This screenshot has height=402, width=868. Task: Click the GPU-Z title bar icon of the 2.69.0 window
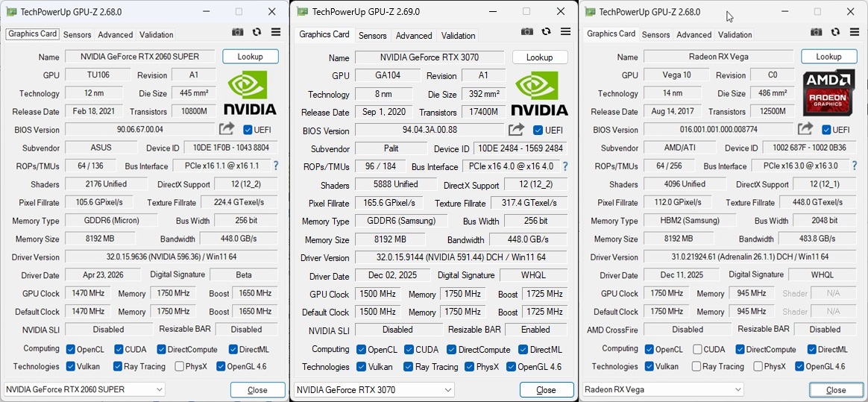coord(302,12)
